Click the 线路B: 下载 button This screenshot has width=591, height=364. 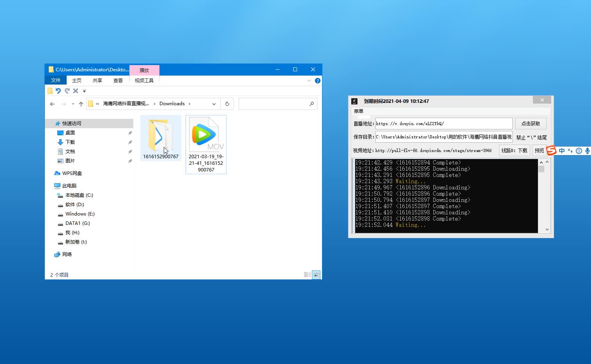[x=514, y=150]
